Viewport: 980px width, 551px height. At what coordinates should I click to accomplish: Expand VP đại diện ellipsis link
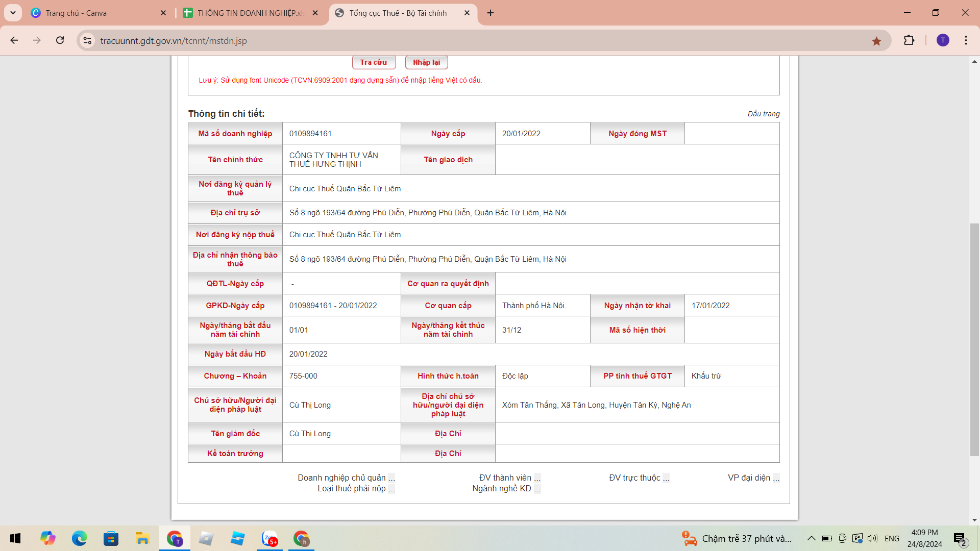(776, 478)
